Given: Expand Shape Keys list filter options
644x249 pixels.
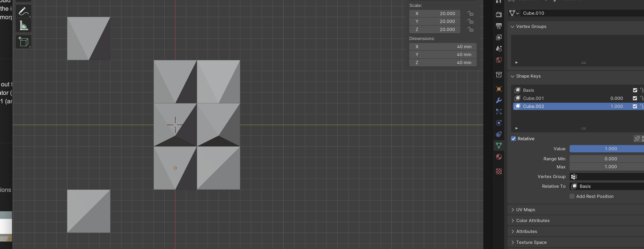Looking at the screenshot, I should coord(516,128).
